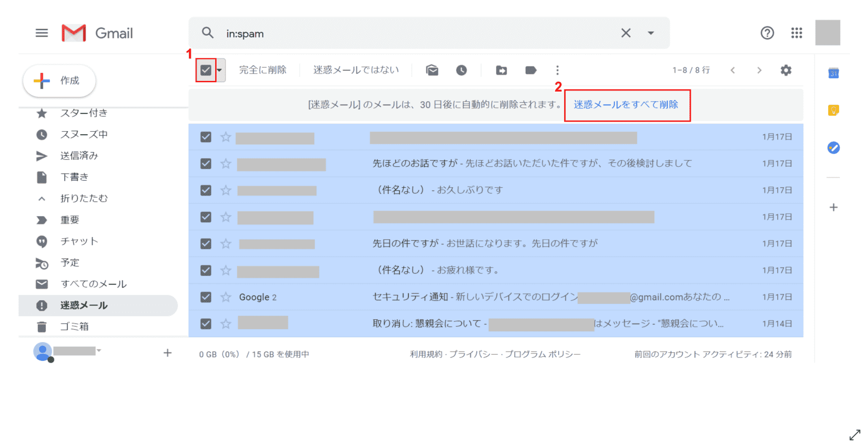Click the move-to folder icon

pyautogui.click(x=501, y=70)
